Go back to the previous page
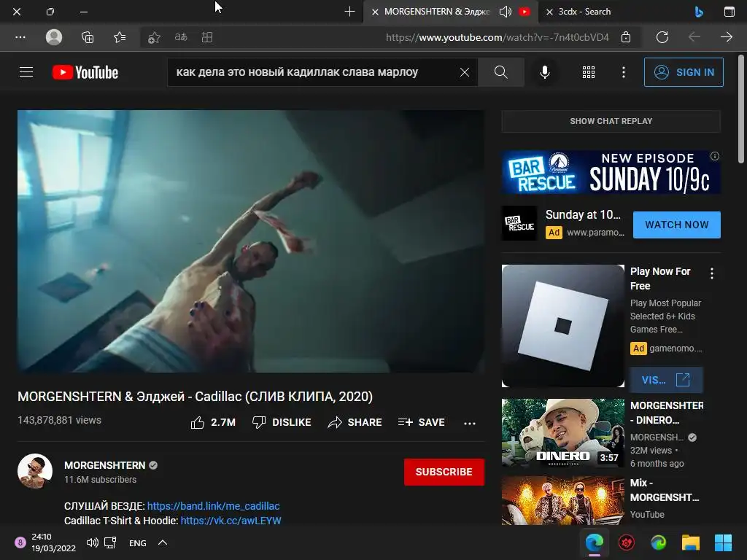This screenshot has width=747, height=560. (x=694, y=37)
